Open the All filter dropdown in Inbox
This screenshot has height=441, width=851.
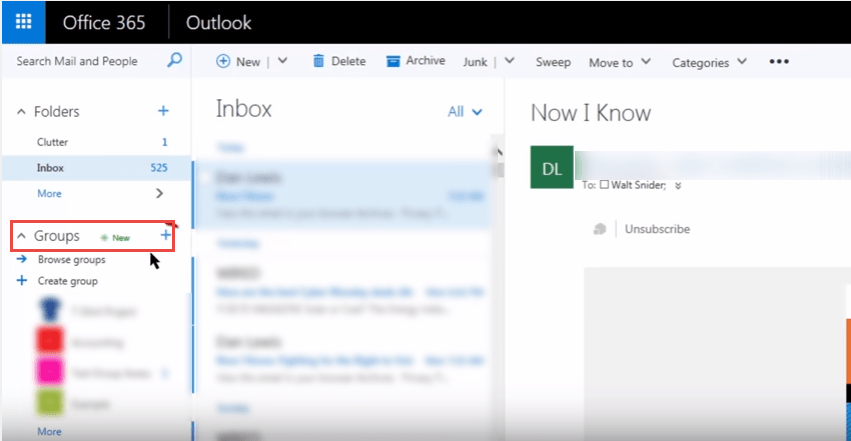(465, 112)
